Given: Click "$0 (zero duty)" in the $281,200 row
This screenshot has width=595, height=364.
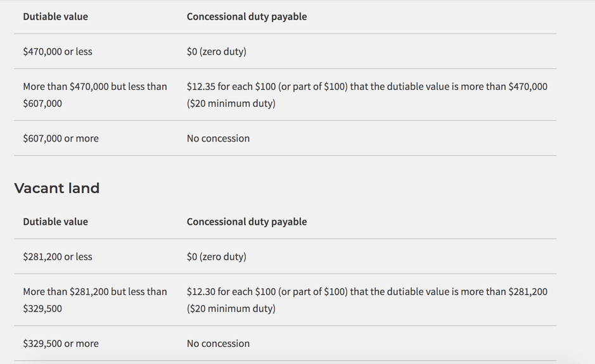Looking at the screenshot, I should click(216, 256).
